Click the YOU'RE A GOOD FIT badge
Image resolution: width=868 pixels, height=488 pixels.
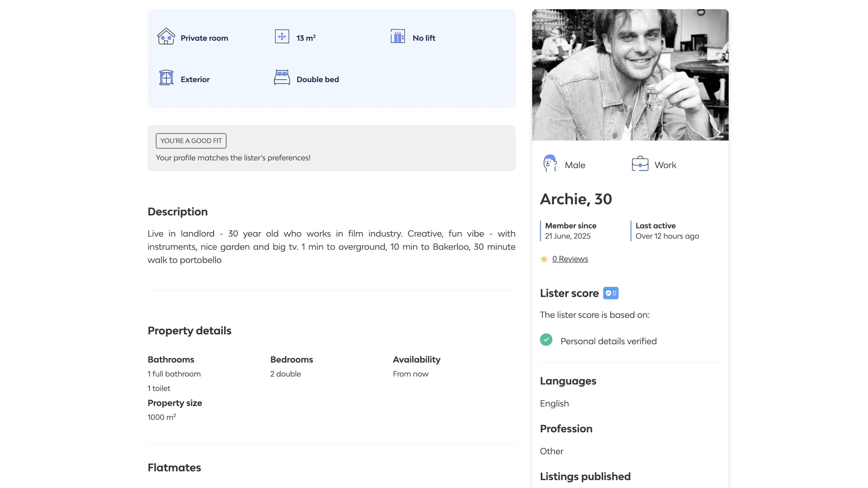point(191,141)
